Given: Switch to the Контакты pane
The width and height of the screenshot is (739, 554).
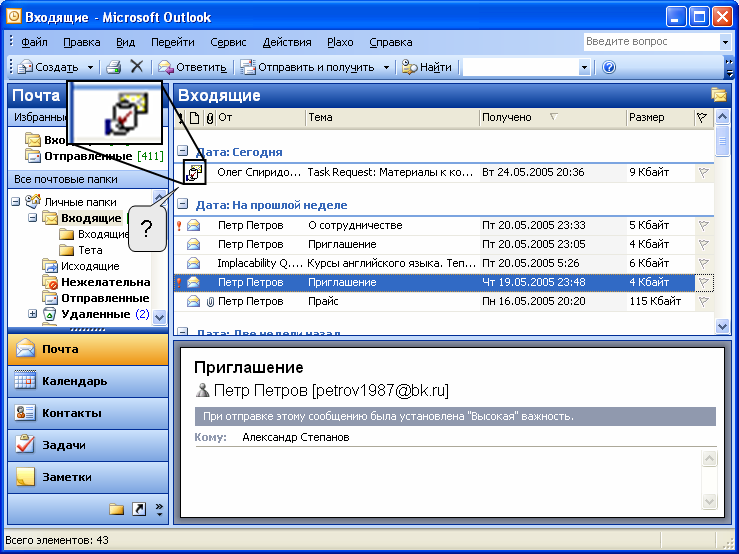Looking at the screenshot, I should click(88, 413).
